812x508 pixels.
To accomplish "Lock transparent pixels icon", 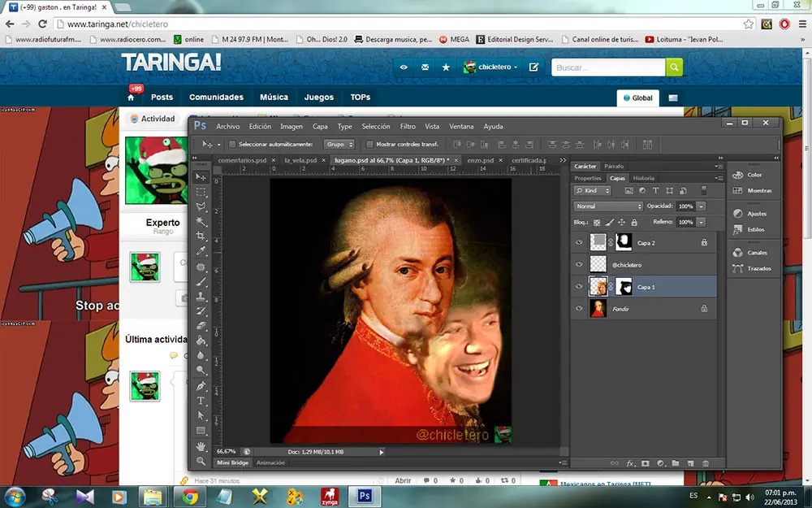I will click(x=597, y=223).
